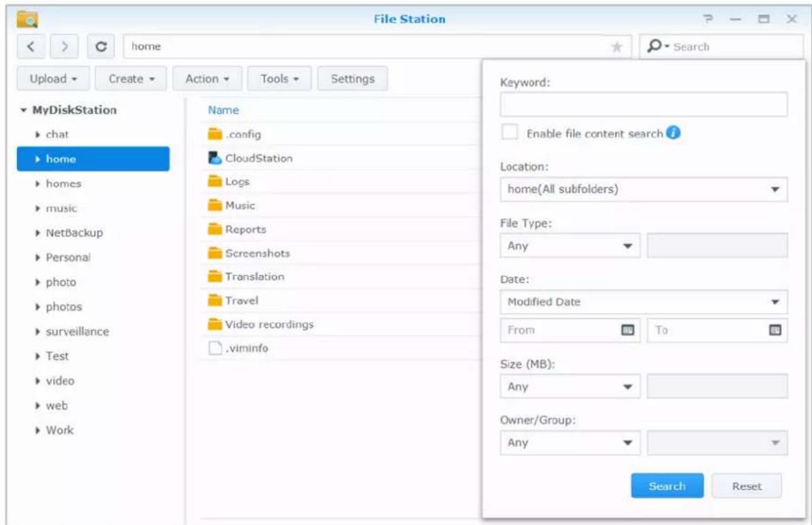Open Settings
Viewport: 812px width, 525px height.
pos(353,79)
